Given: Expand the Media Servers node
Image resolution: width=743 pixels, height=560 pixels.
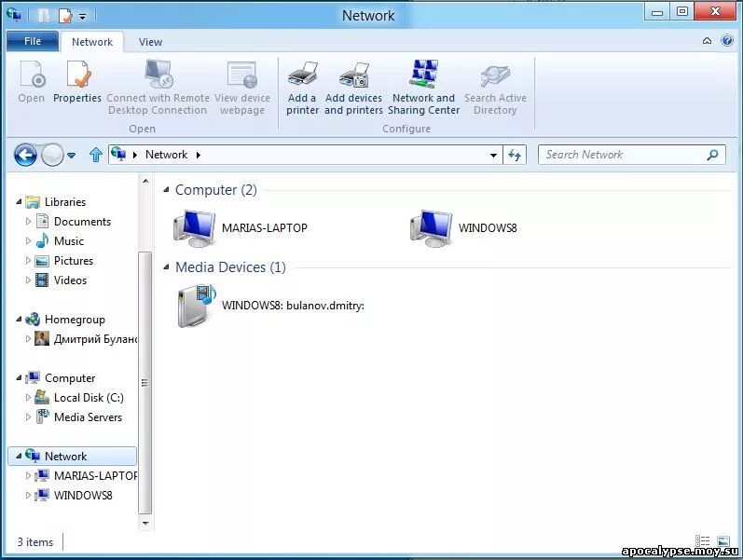Looking at the screenshot, I should pyautogui.click(x=28, y=417).
